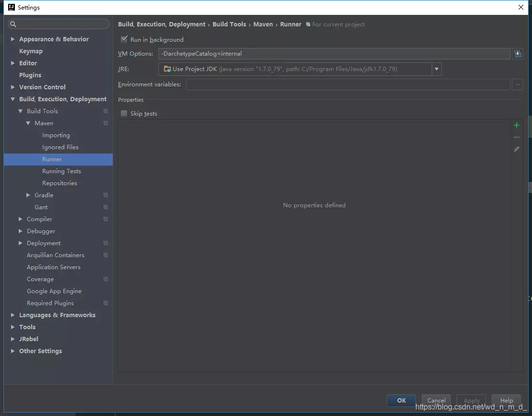Viewport: 532px width, 416px height.
Task: Expand the Debugger node
Action: coord(20,231)
